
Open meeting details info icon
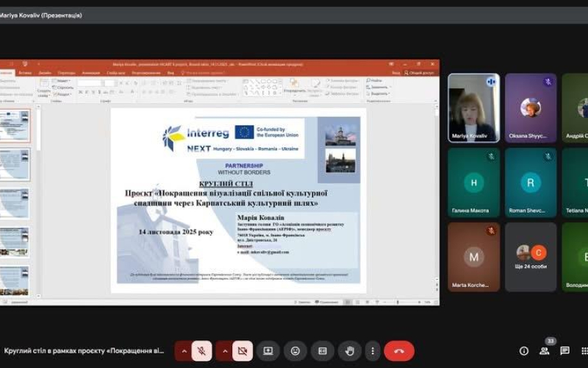pos(524,351)
